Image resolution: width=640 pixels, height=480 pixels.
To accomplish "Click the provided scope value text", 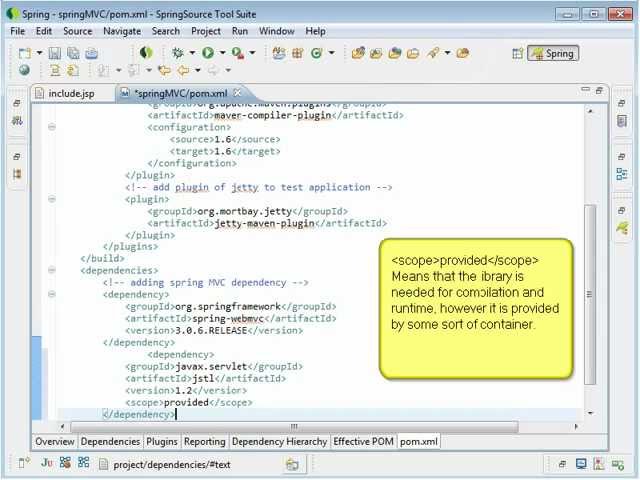I will [x=186, y=402].
